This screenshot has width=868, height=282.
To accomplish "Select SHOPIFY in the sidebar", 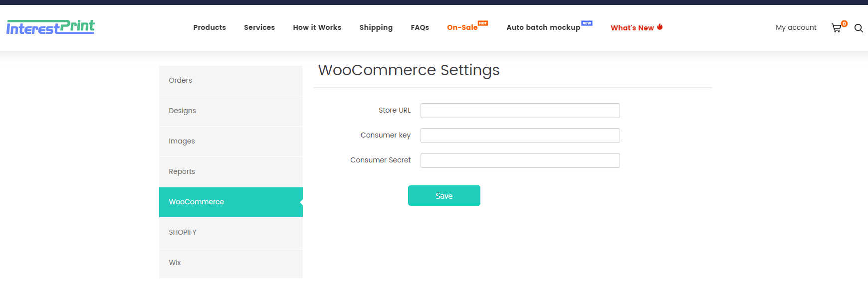I will (183, 232).
